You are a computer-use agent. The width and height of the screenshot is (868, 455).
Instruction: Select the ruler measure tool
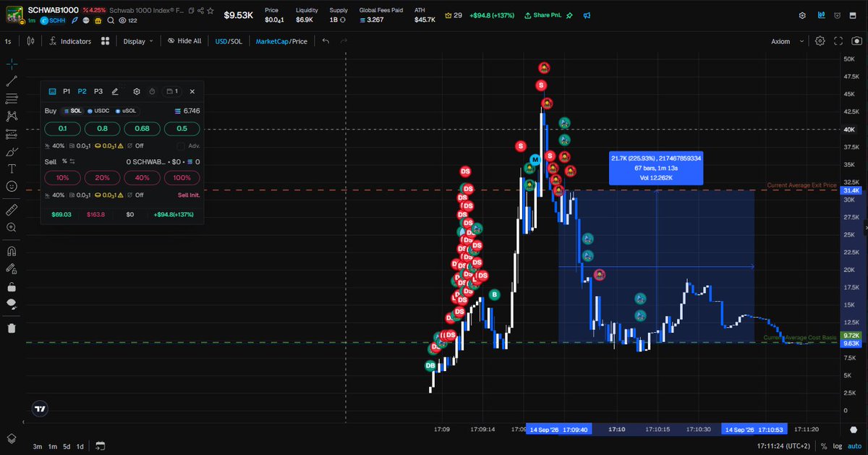click(12, 210)
